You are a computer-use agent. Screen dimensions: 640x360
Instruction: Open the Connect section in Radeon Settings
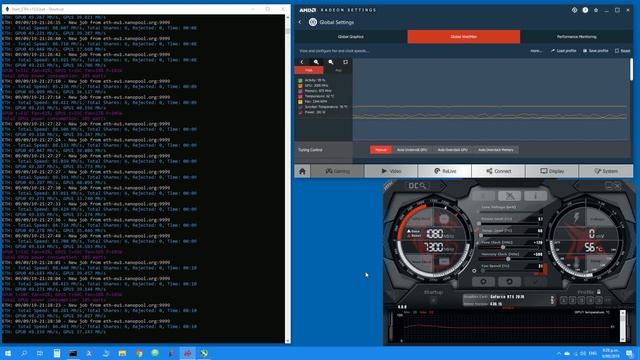[x=498, y=171]
